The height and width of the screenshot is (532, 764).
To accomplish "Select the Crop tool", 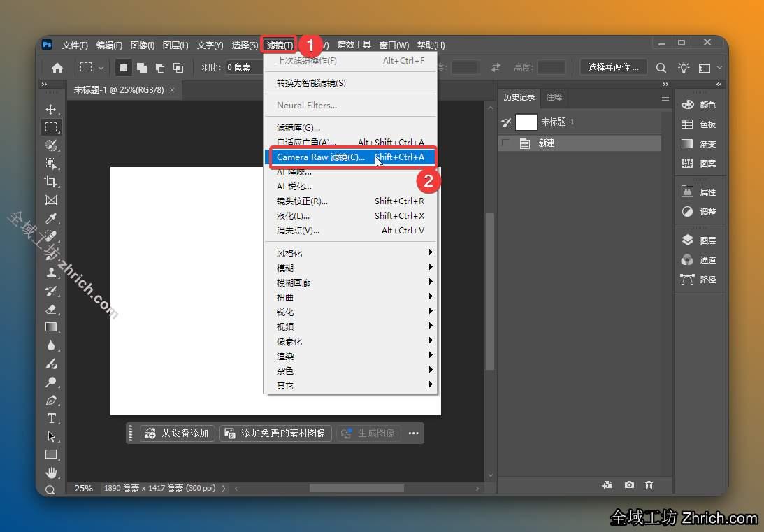I will pos(50,182).
